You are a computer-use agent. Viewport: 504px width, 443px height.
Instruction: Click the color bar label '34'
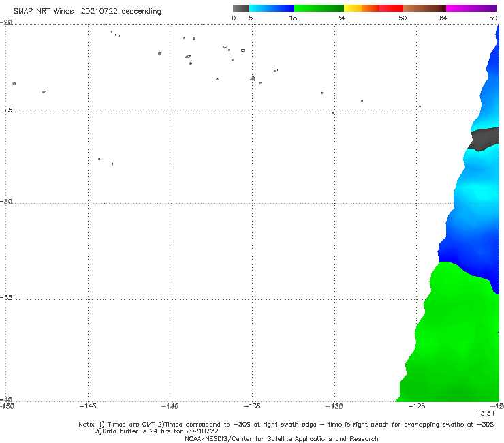pyautogui.click(x=341, y=18)
